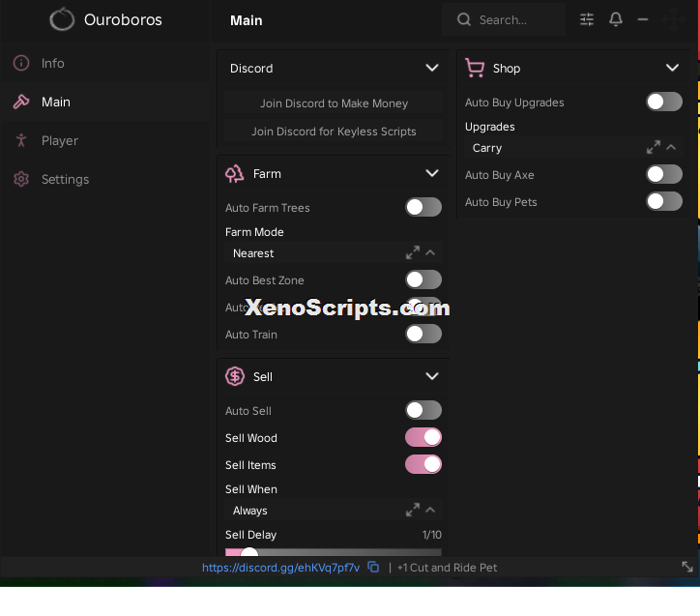Open the Settings tab
Viewport: 700px width, 616px height.
click(105, 179)
